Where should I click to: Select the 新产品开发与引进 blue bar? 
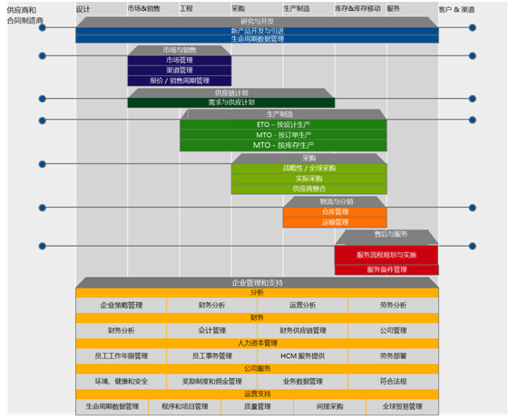pos(257,31)
